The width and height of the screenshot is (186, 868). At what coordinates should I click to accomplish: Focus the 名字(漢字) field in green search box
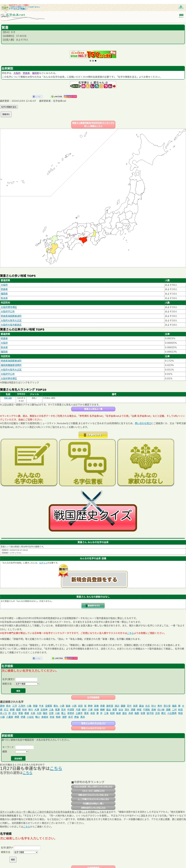pos(26,679)
